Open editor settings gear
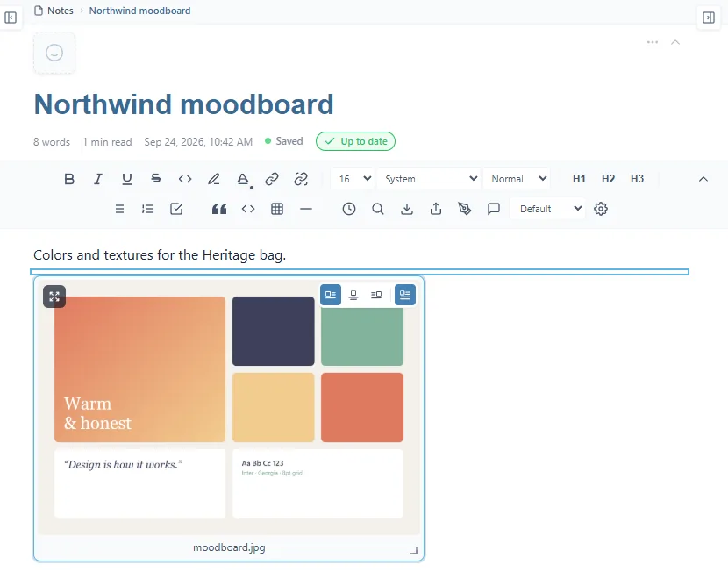This screenshot has height=579, width=728. click(601, 209)
